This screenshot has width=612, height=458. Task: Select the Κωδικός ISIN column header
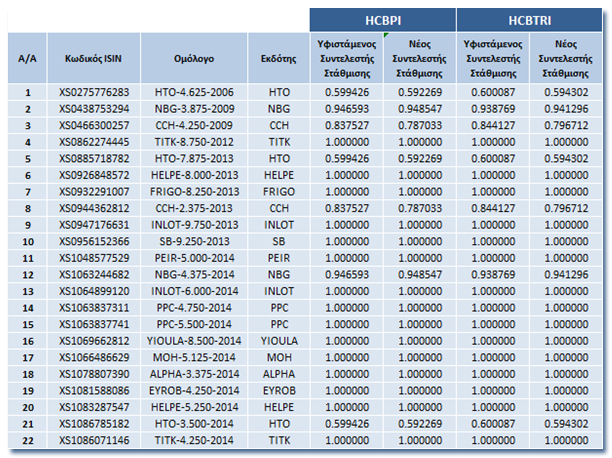pos(94,59)
